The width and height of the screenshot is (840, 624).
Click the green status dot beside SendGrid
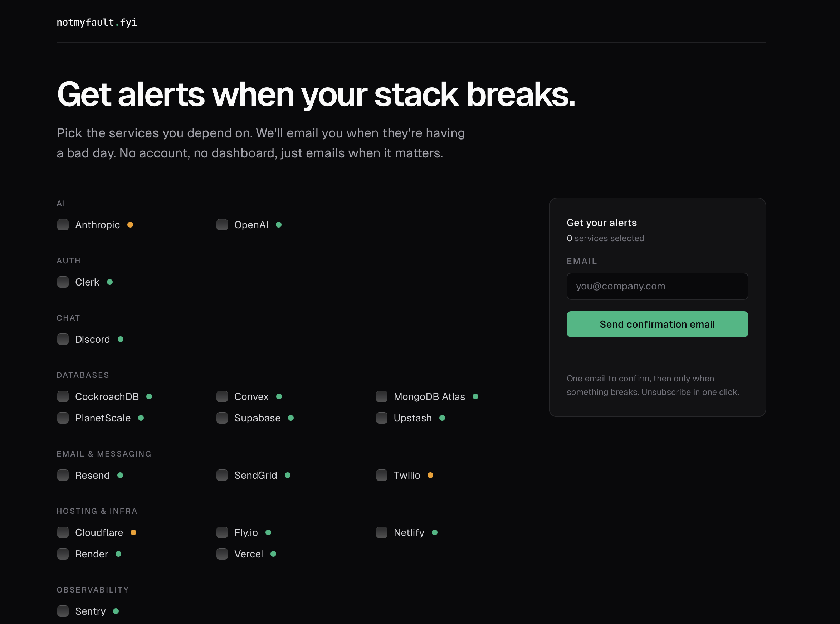click(288, 475)
